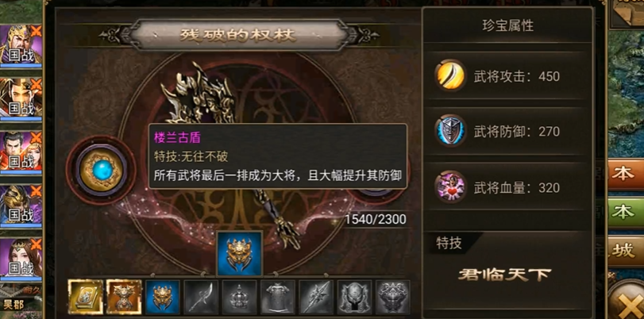The width and height of the screenshot is (644, 319).
Task: Click the 武将血量 heart icon
Action: pyautogui.click(x=450, y=187)
